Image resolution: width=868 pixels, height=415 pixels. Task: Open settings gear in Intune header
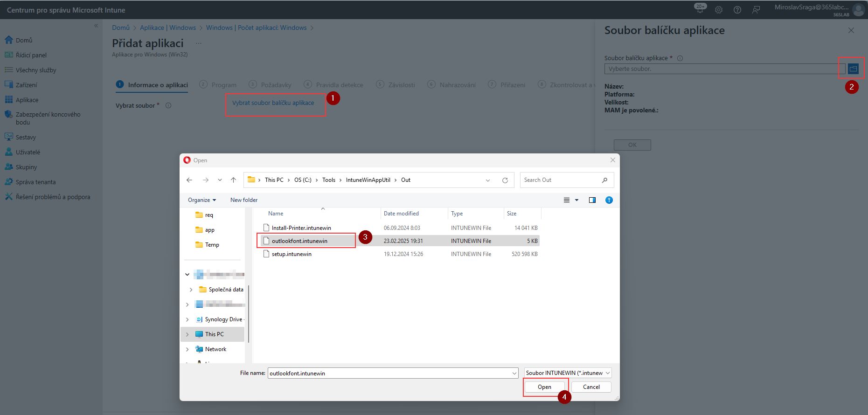(719, 10)
